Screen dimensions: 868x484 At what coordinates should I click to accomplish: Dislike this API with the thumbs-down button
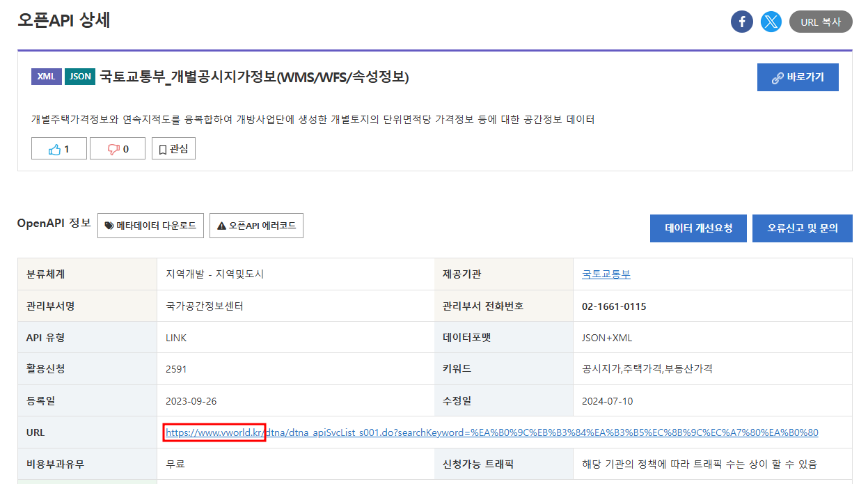pos(118,148)
